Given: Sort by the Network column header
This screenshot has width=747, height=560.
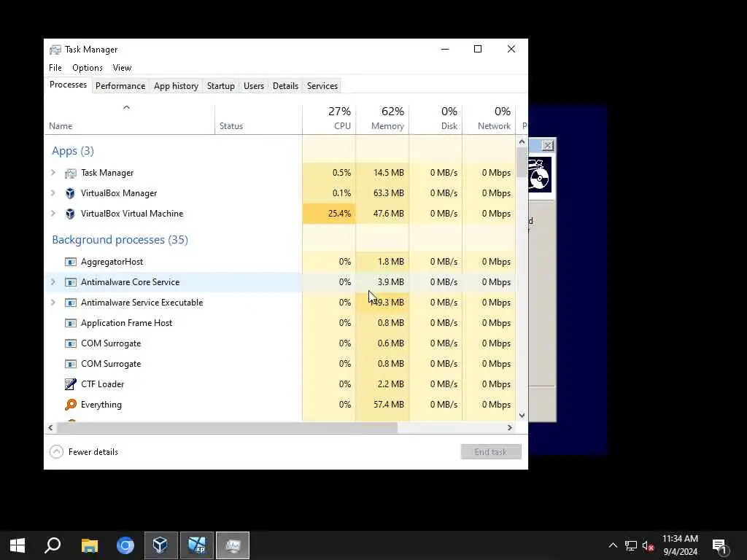Looking at the screenshot, I should 489,119.
